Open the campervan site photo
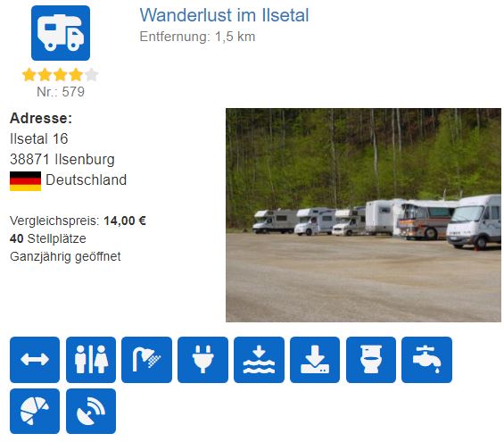Viewport: 504px width, 442px height. [x=363, y=215]
